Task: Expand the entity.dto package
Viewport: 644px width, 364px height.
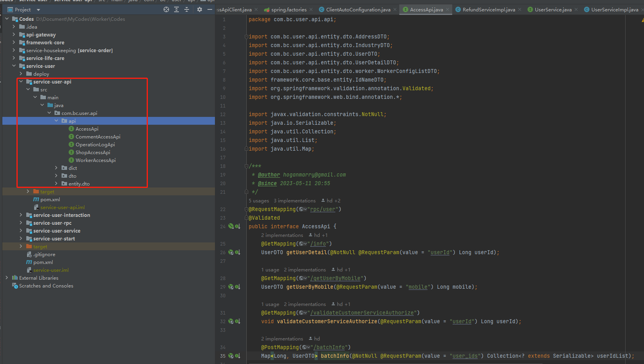Action: [56, 184]
